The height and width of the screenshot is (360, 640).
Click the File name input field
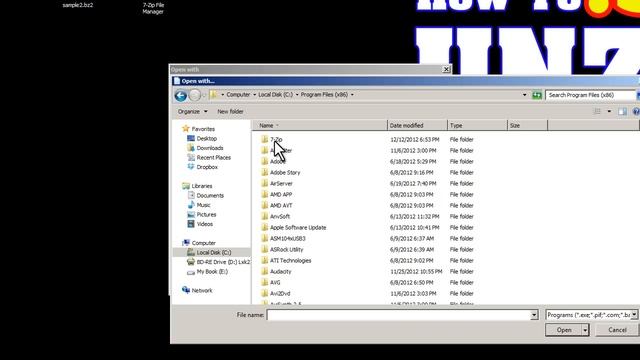point(398,315)
